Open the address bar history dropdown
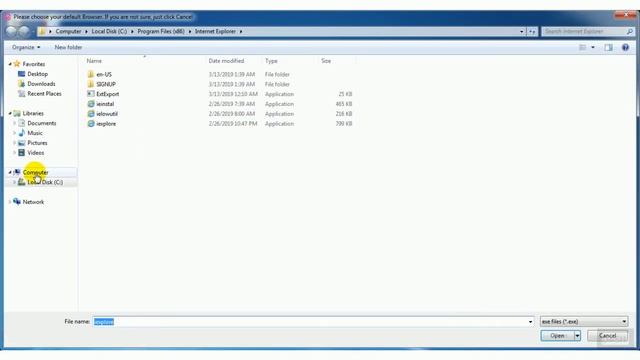This screenshot has width=640, height=360. point(522,31)
